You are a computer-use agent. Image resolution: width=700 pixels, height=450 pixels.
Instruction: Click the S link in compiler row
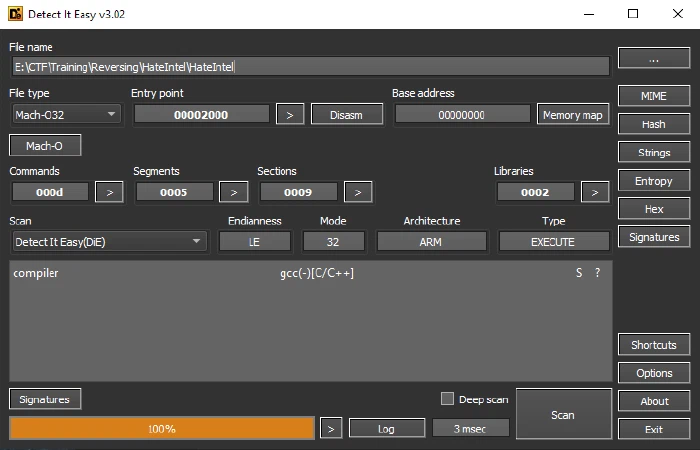click(579, 273)
